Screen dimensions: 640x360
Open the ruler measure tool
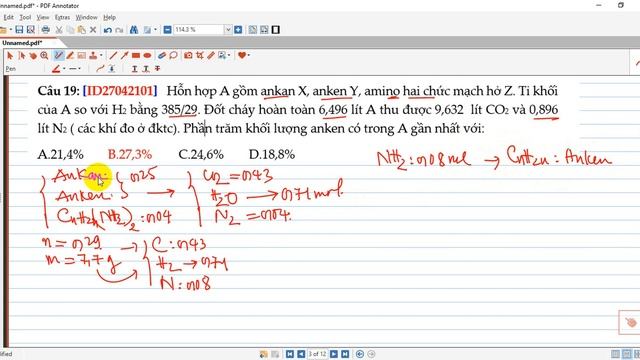click(211, 55)
